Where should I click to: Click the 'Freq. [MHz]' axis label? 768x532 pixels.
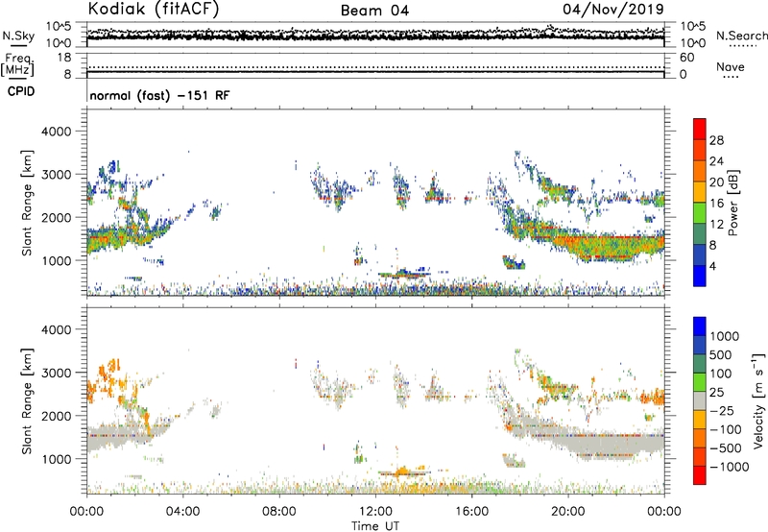click(x=18, y=65)
